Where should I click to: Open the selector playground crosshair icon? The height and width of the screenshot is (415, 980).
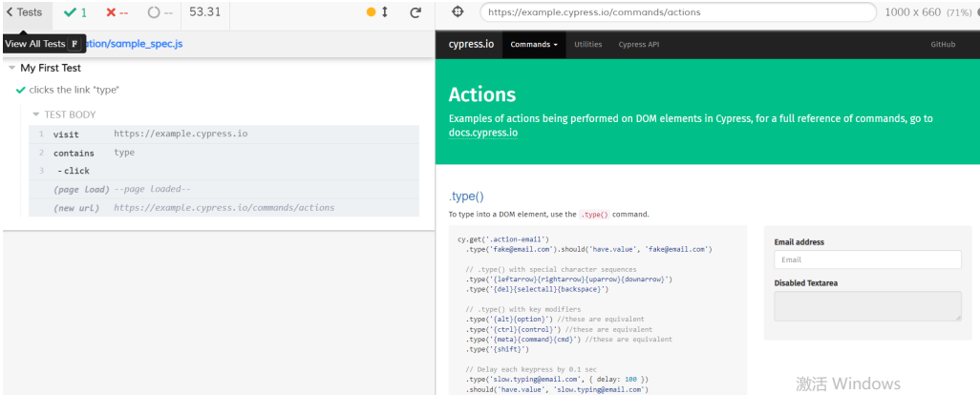[x=458, y=12]
